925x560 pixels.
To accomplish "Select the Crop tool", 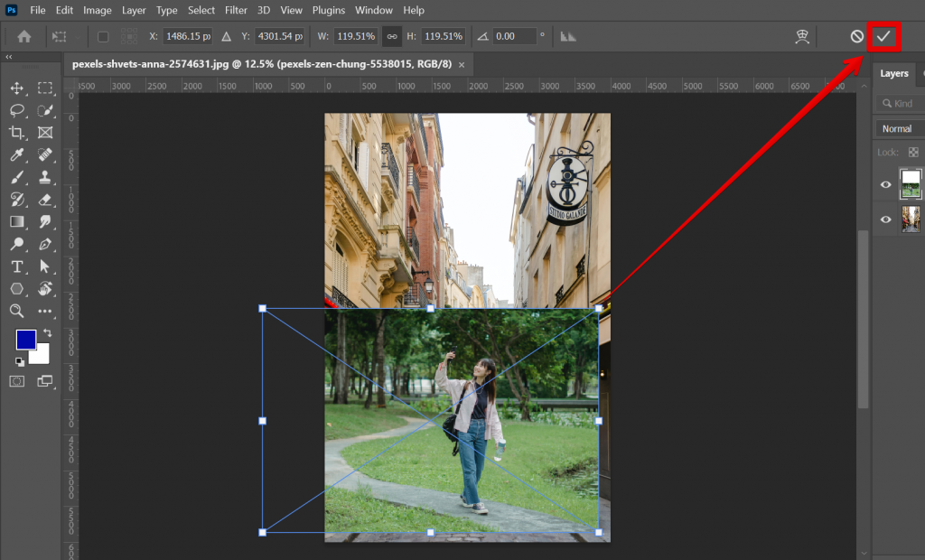I will pos(18,132).
